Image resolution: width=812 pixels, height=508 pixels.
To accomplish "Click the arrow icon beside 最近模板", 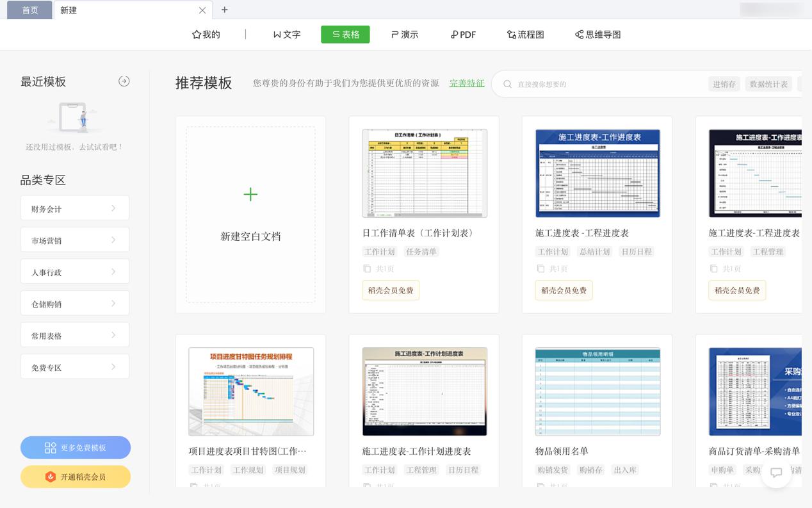I will [124, 81].
